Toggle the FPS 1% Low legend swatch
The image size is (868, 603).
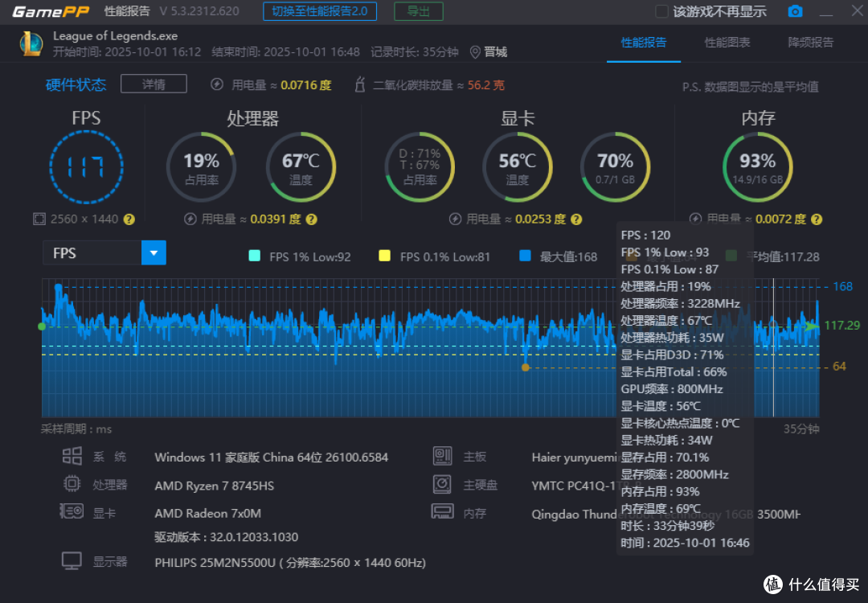(x=255, y=256)
